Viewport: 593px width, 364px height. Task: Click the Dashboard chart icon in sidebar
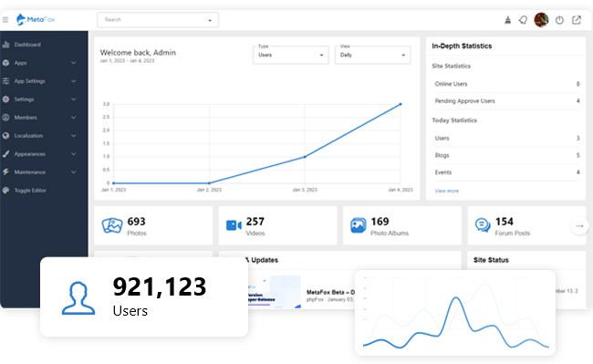pos(5,45)
